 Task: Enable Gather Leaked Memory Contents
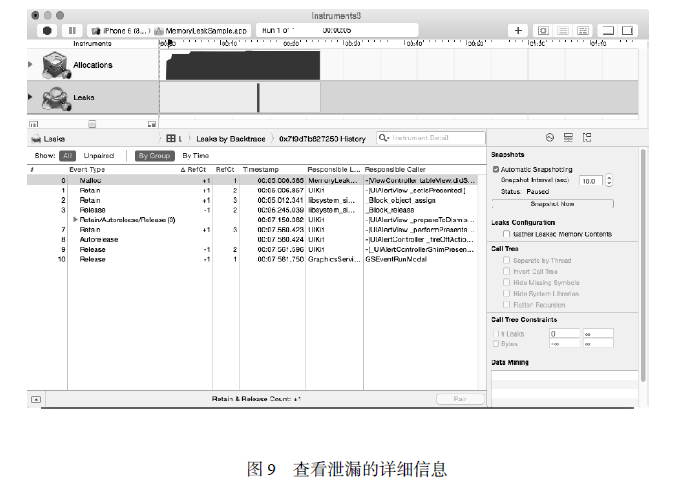[506, 233]
